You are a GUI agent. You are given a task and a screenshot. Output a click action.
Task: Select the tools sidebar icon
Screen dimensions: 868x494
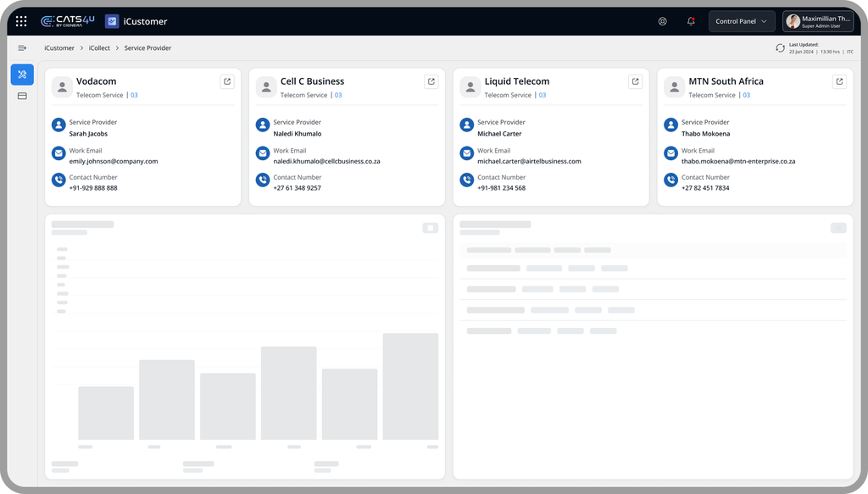pos(22,74)
